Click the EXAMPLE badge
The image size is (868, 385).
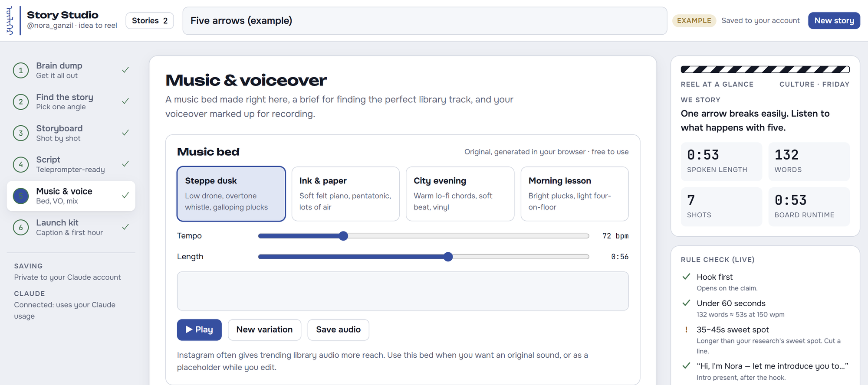click(x=694, y=20)
